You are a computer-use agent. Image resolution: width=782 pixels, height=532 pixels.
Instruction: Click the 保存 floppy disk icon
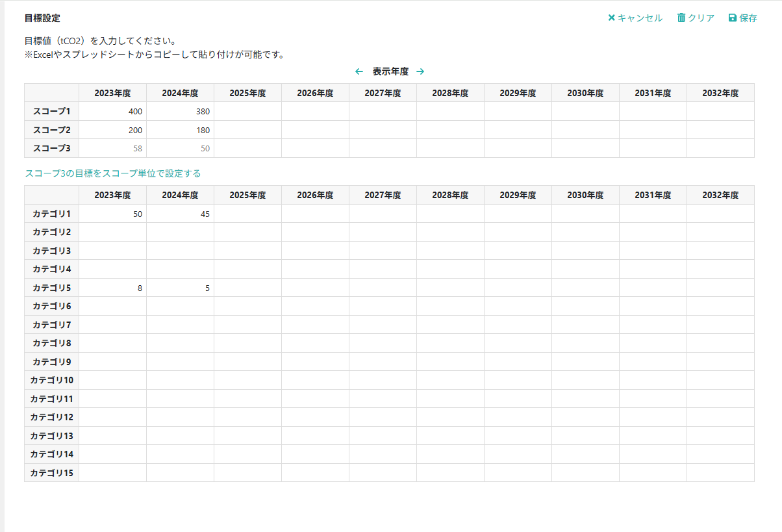(x=733, y=18)
